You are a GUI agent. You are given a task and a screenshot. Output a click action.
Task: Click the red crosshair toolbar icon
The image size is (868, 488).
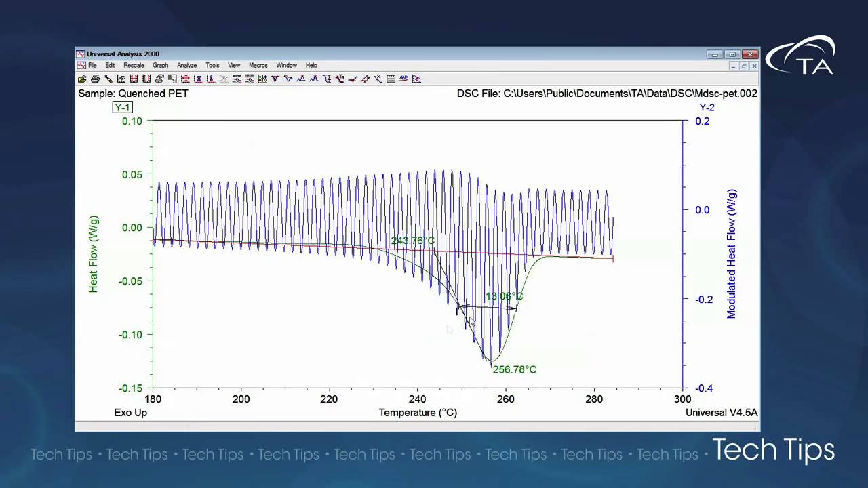point(185,79)
